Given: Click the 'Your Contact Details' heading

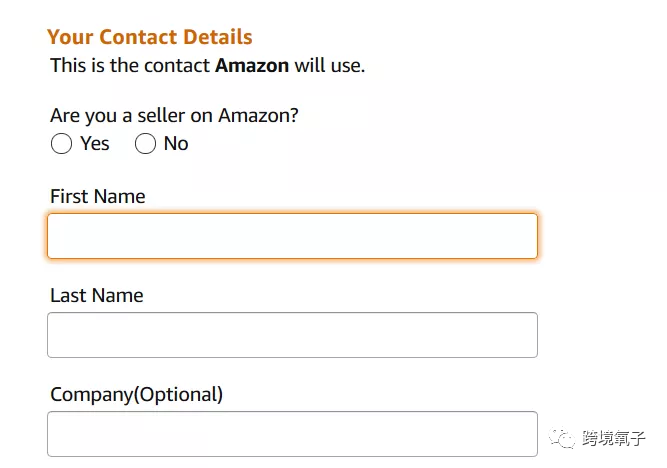Looking at the screenshot, I should [149, 38].
